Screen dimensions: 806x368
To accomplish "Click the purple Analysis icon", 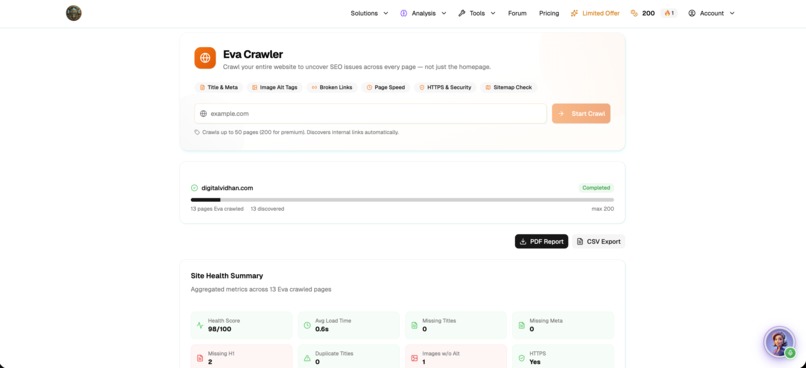I will point(404,13).
